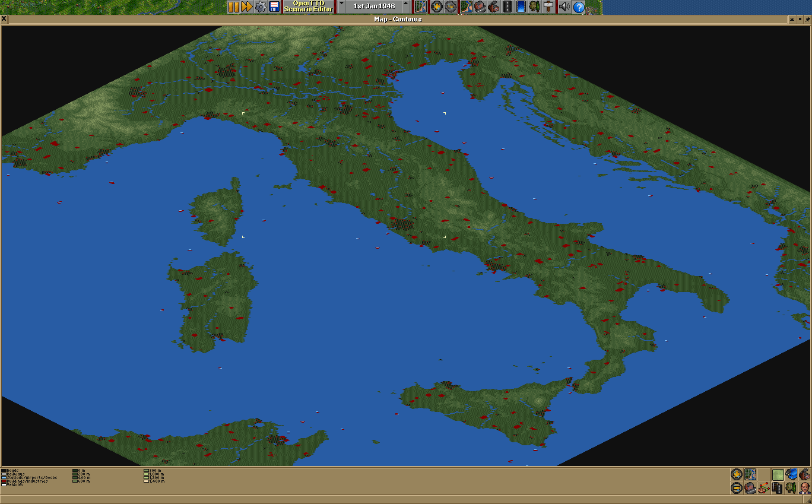Click the 1st Jan 1946 date field
The image size is (812, 504).
pyautogui.click(x=374, y=7)
